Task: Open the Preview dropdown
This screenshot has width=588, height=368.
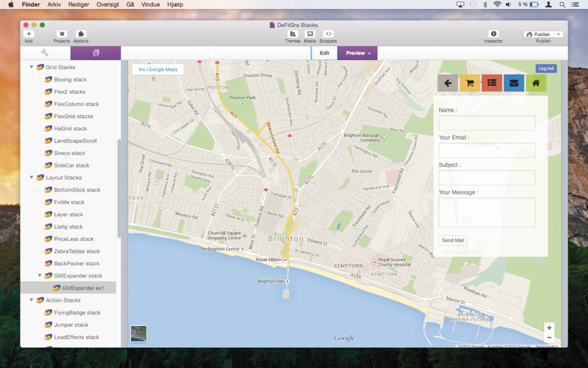Action: pyautogui.click(x=358, y=53)
